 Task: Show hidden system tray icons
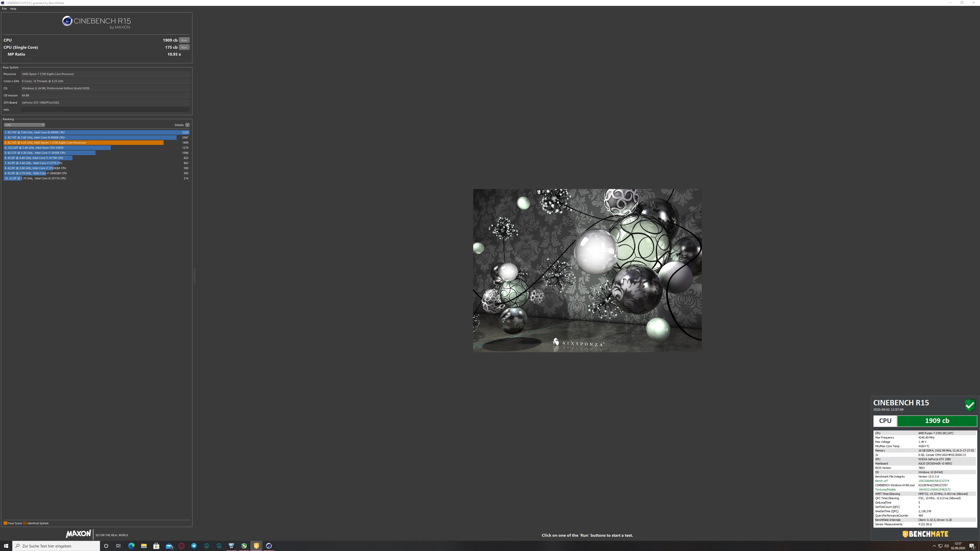pos(934,546)
